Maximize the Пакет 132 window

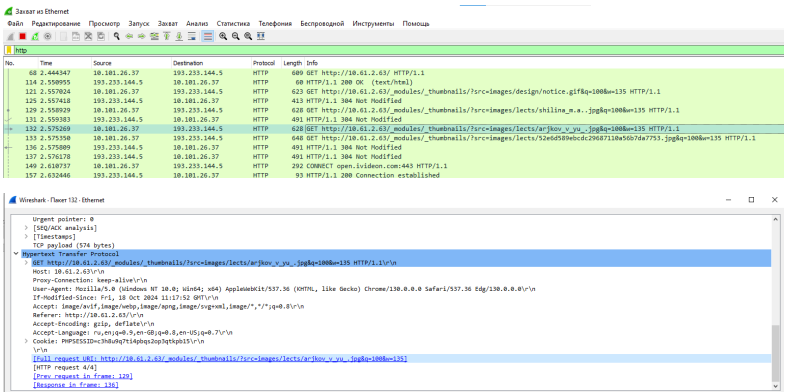pos(751,200)
